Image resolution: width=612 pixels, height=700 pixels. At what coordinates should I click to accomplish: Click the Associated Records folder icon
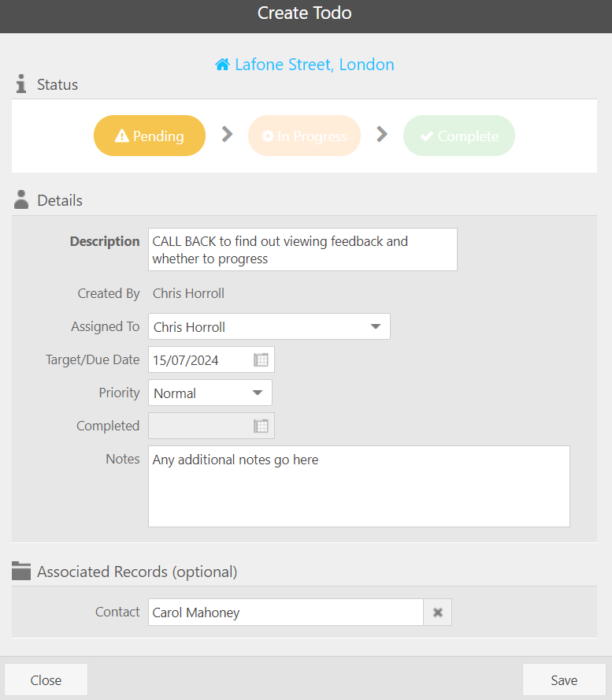click(21, 571)
